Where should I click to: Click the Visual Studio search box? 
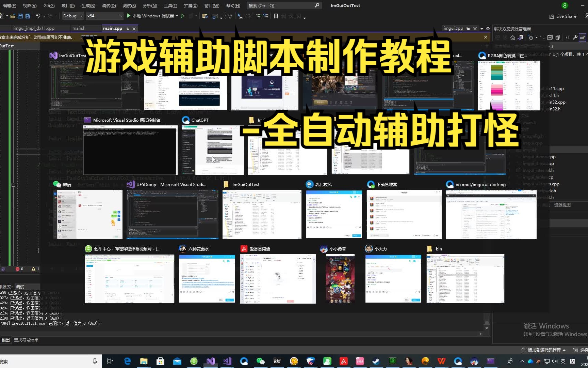pos(284,5)
